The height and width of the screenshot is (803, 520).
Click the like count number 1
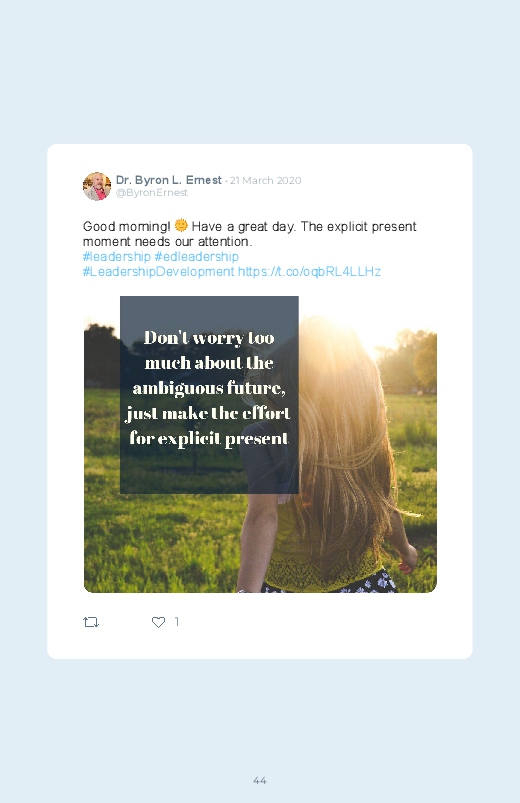(177, 622)
